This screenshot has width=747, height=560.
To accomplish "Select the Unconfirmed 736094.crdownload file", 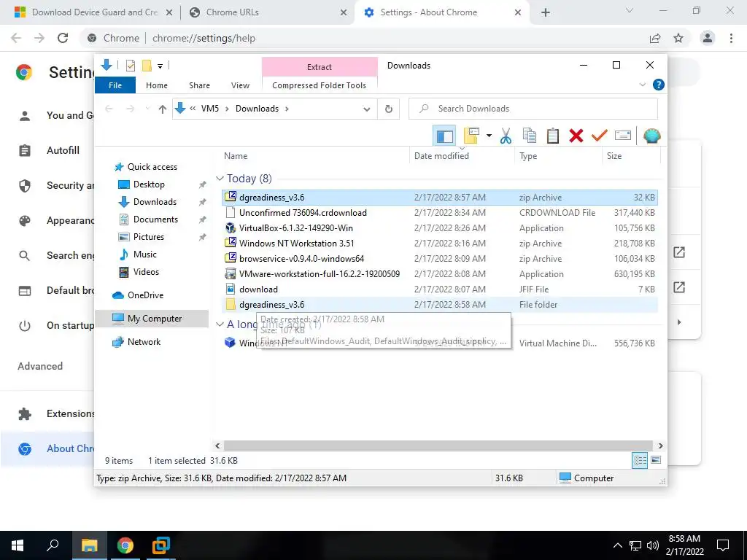I will [440, 213].
